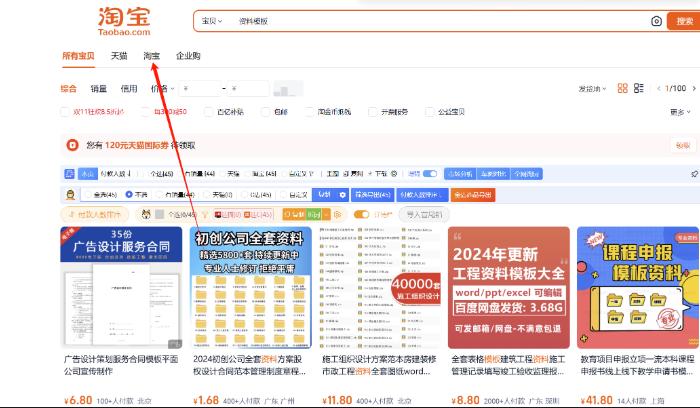Screen dimensions: 700x408
Task: Expand the 更多 filters option
Action: click(680, 112)
